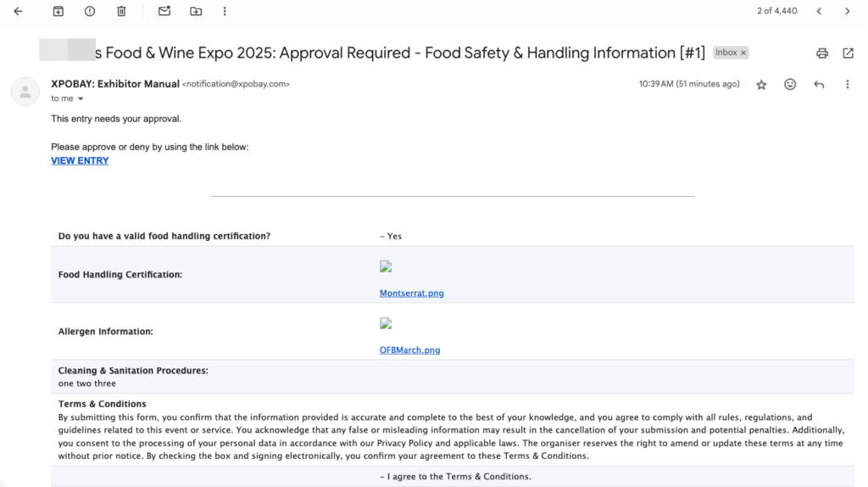Open message more options menu
Screen dimensions: 868x487
tap(847, 85)
